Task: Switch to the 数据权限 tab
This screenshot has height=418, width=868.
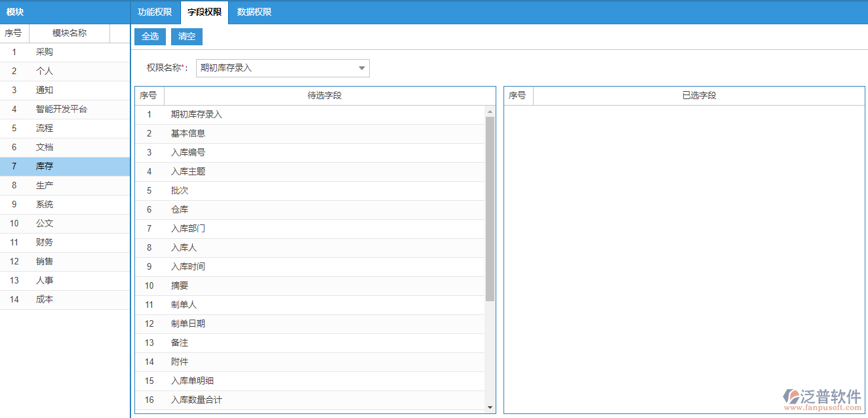Action: pos(253,12)
